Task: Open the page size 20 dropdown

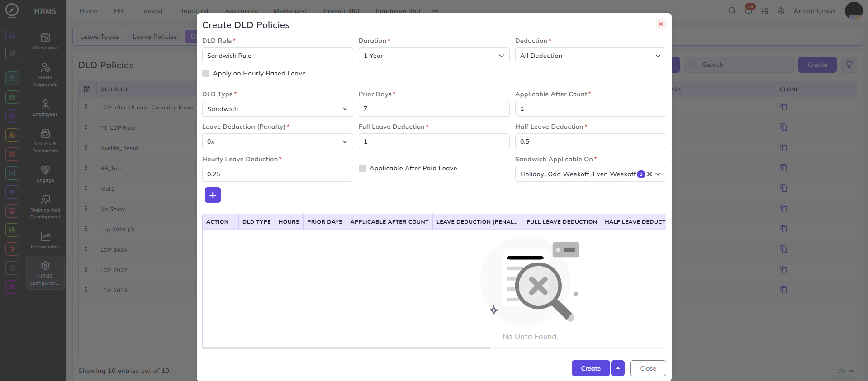Action: 844,371
